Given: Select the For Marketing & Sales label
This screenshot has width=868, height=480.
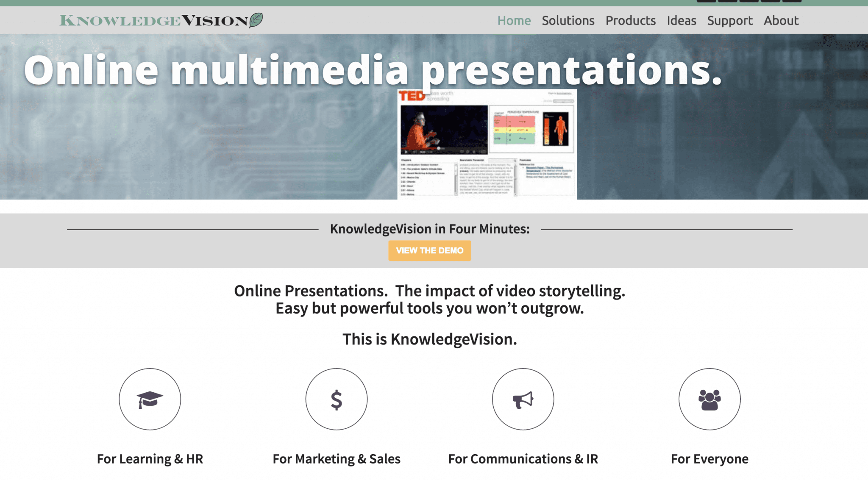Looking at the screenshot, I should tap(337, 459).
